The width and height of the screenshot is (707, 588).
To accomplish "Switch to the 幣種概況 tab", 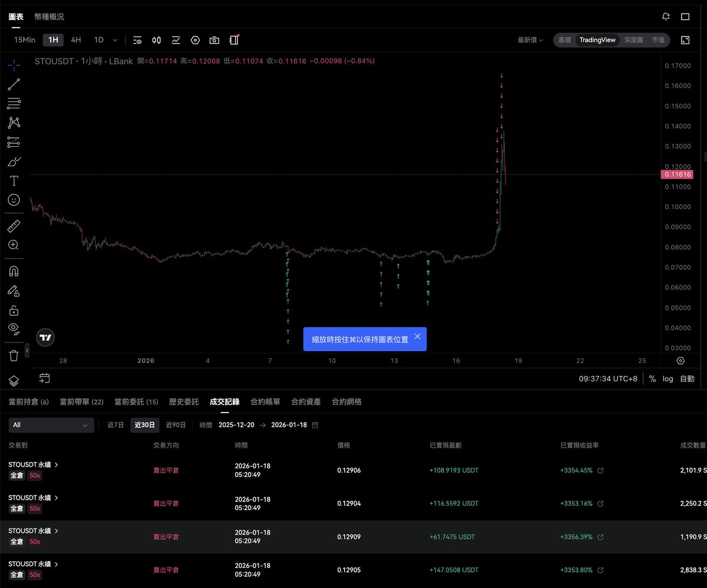I will tap(49, 16).
